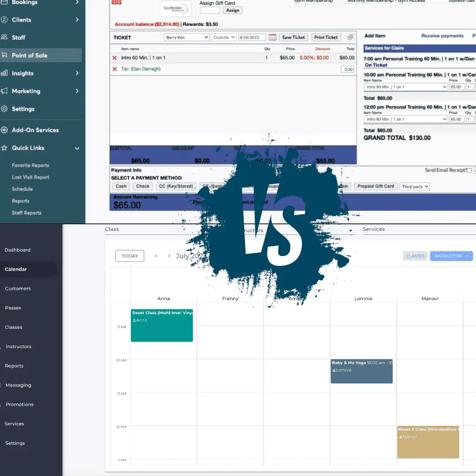
Task: Switch to the CLASSES calendar view
Action: 415,256
